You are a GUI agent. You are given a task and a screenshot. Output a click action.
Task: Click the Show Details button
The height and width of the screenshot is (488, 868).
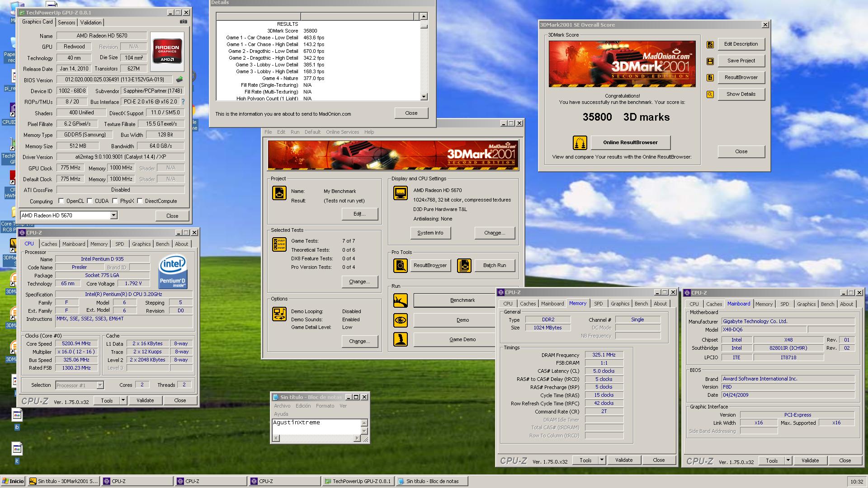pos(741,94)
